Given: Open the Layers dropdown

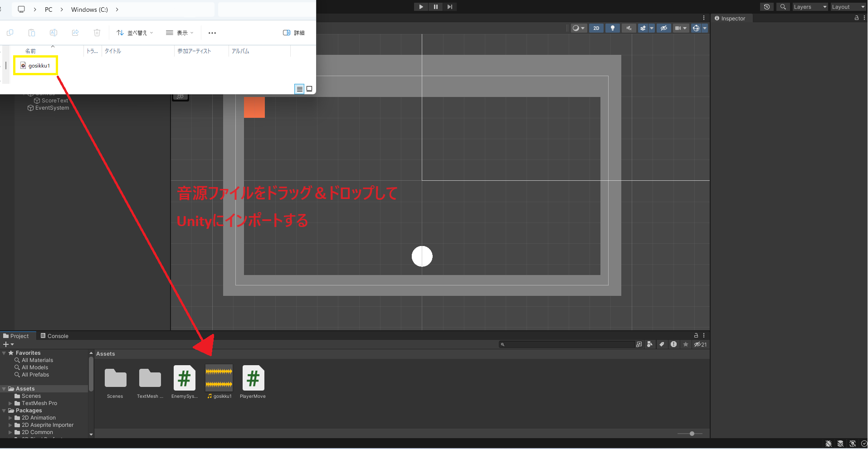Looking at the screenshot, I should tap(809, 7).
